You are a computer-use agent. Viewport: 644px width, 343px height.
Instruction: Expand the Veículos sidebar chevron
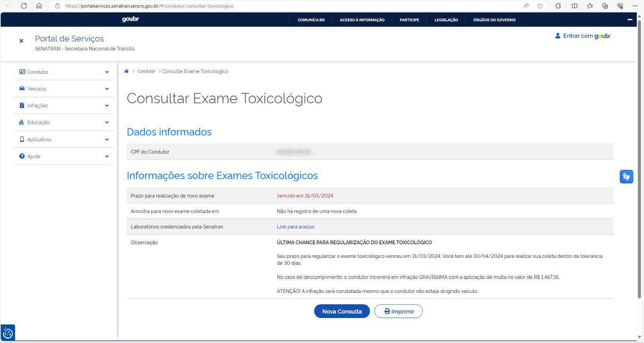(107, 89)
